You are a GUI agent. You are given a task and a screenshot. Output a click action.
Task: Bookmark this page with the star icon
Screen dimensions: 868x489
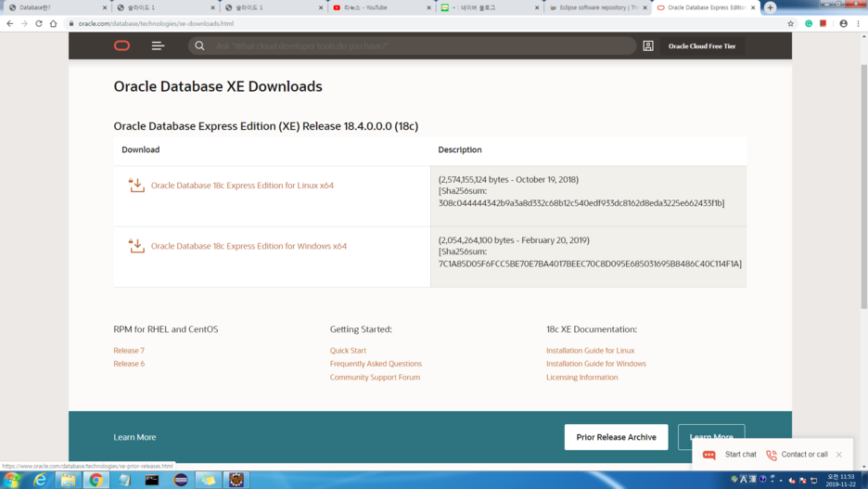[x=790, y=24]
